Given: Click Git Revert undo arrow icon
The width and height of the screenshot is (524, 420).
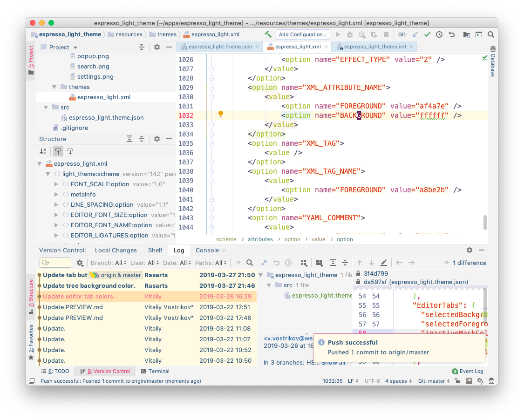Looking at the screenshot, I should [x=451, y=34].
